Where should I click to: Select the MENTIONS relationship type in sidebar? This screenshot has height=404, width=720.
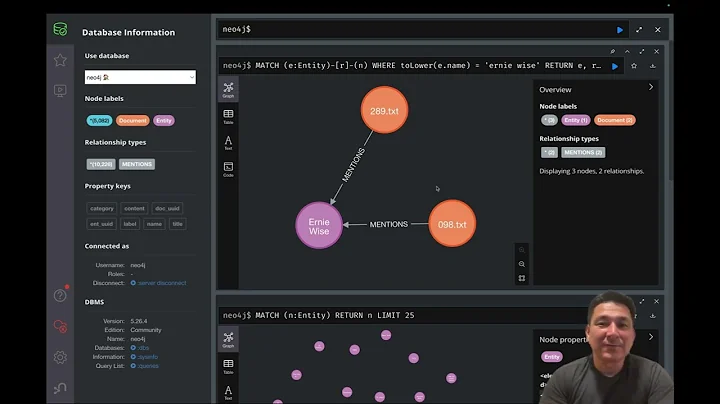[137, 164]
